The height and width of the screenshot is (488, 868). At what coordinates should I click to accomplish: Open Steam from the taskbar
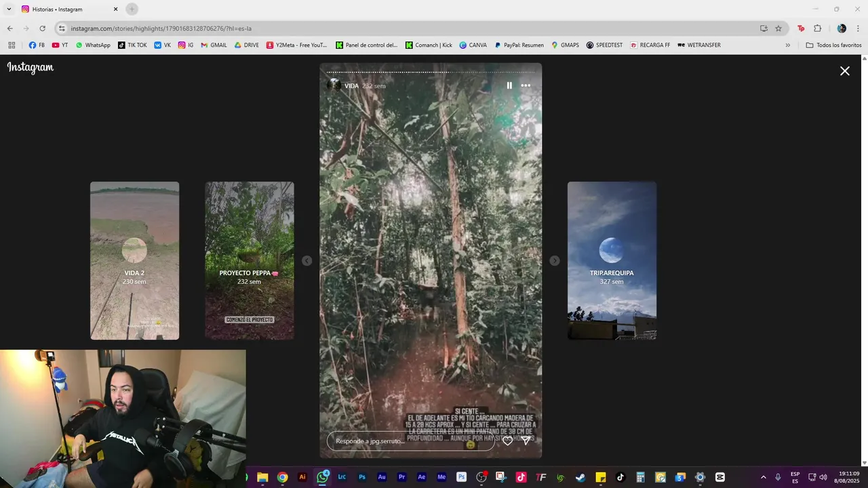[x=580, y=477]
